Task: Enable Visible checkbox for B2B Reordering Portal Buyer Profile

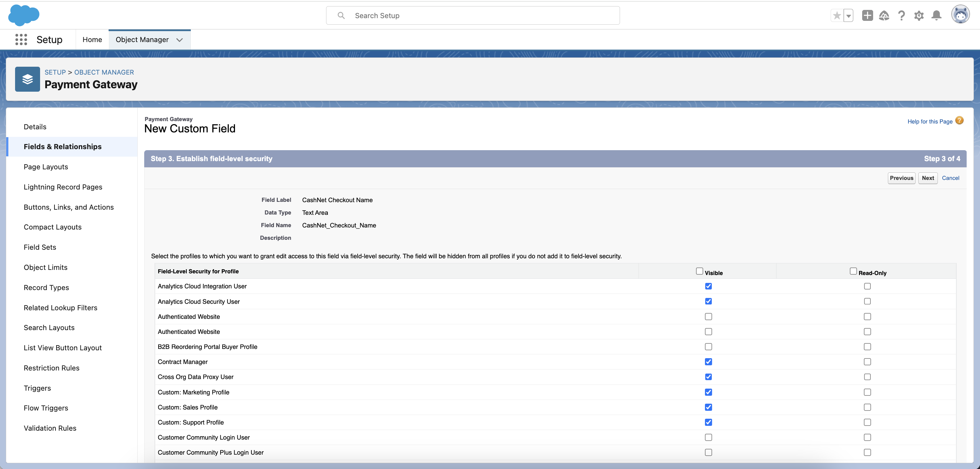Action: click(x=707, y=346)
